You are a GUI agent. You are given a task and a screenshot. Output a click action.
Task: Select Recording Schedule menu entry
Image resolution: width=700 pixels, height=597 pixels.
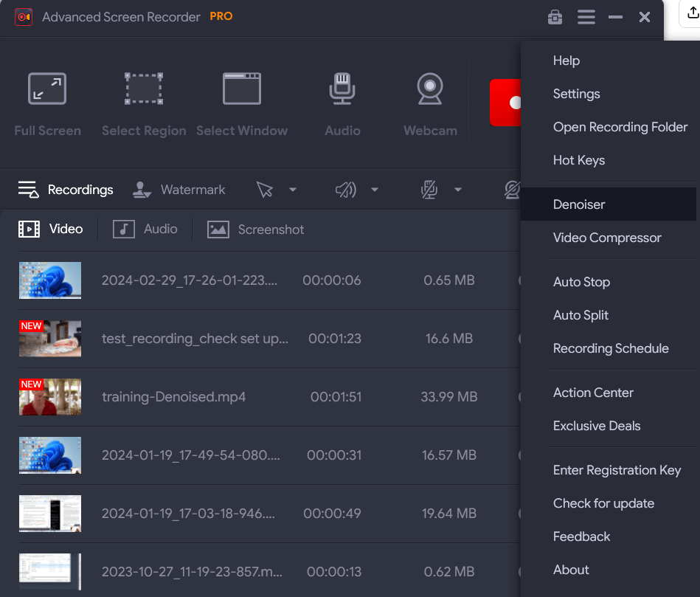[x=611, y=348]
